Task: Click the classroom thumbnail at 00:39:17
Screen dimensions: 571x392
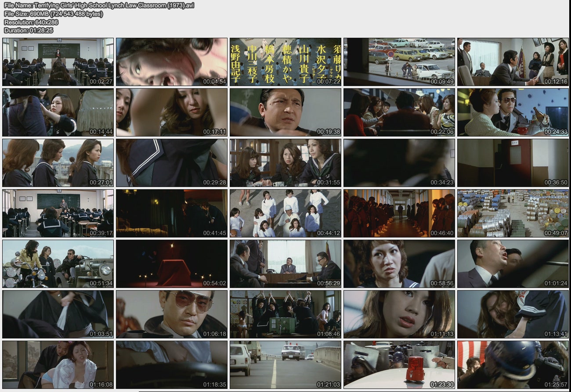Action: pyautogui.click(x=58, y=213)
